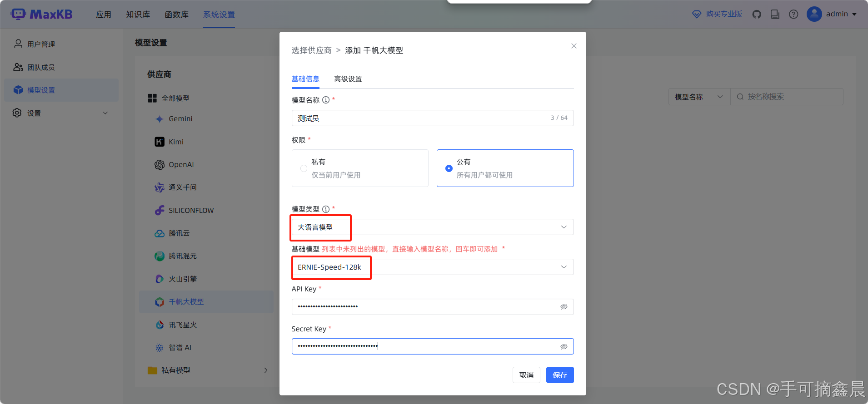Click the 保存 button
This screenshot has width=868, height=404.
pos(560,375)
